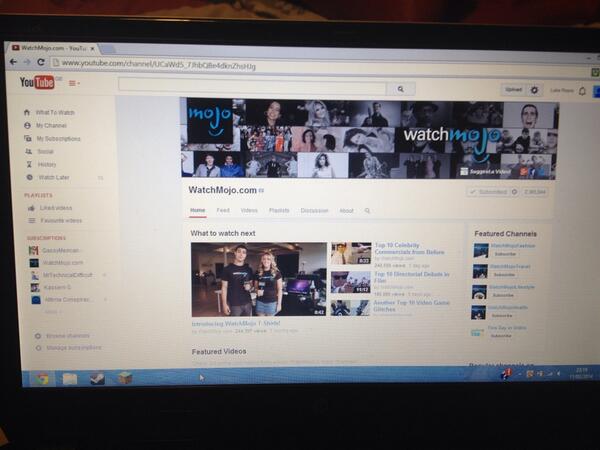Open Kassem G subscription
This screenshot has height=450, width=600.
tap(57, 287)
